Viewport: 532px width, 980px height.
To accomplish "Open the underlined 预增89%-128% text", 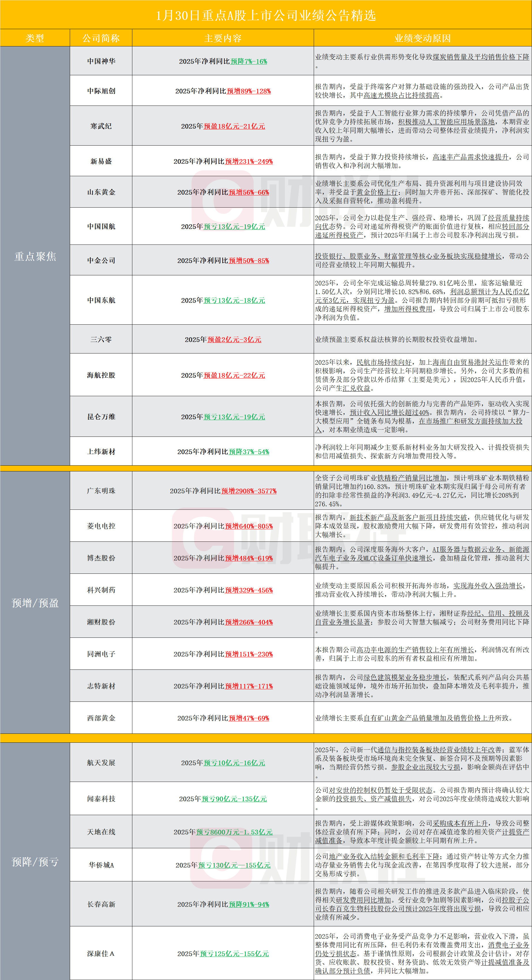I will [249, 91].
